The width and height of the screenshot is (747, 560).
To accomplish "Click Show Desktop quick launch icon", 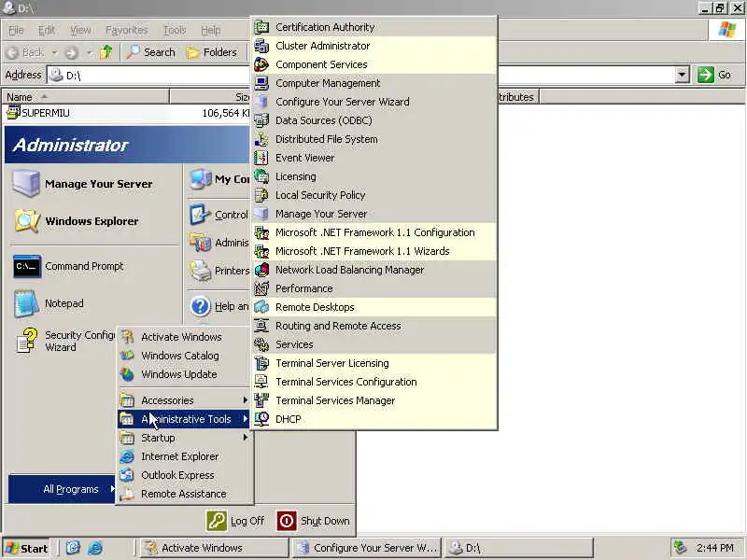I will point(73,548).
